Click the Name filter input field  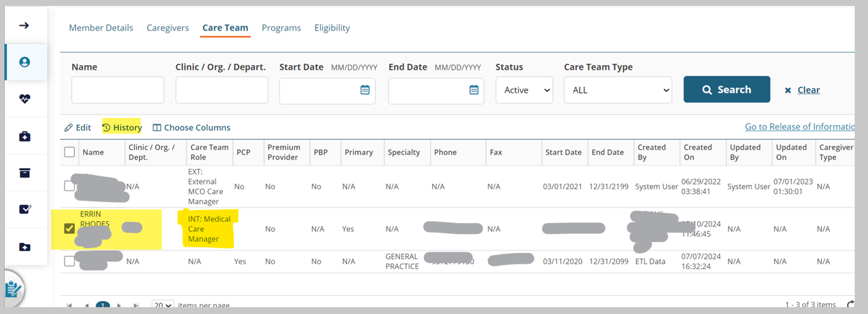117,90
